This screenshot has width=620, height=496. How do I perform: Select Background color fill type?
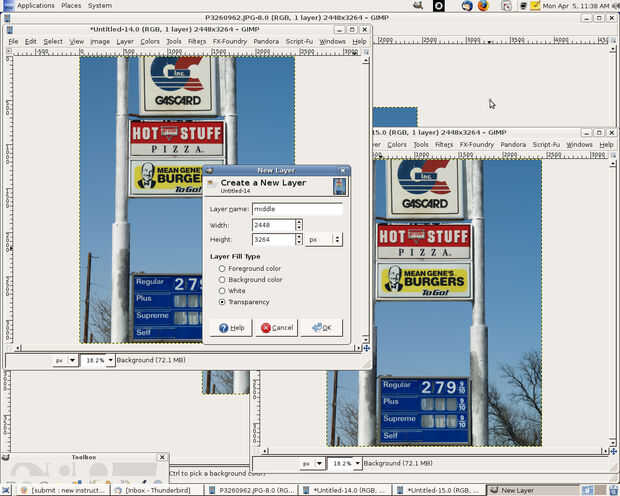[x=251, y=280]
